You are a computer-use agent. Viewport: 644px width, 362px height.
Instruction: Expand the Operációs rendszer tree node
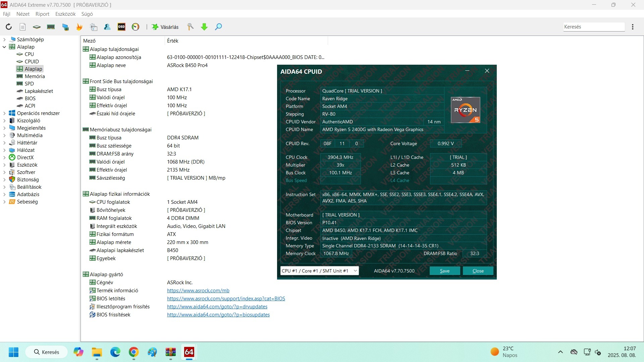tap(4, 113)
